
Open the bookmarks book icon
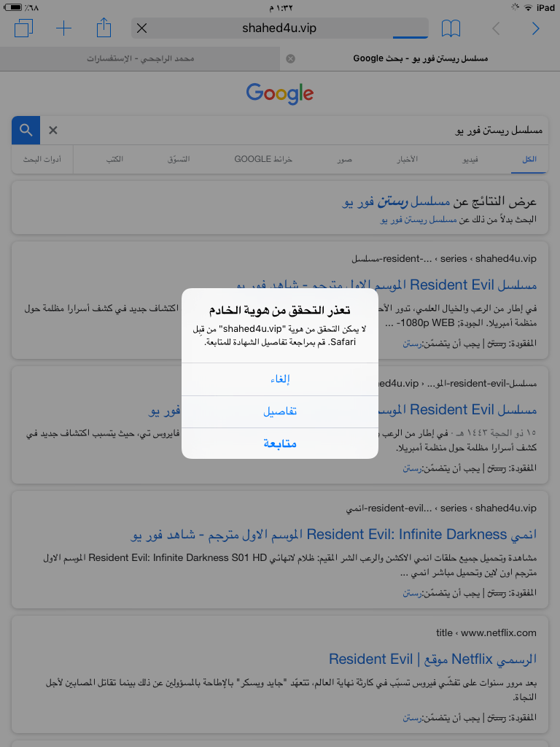pyautogui.click(x=451, y=28)
